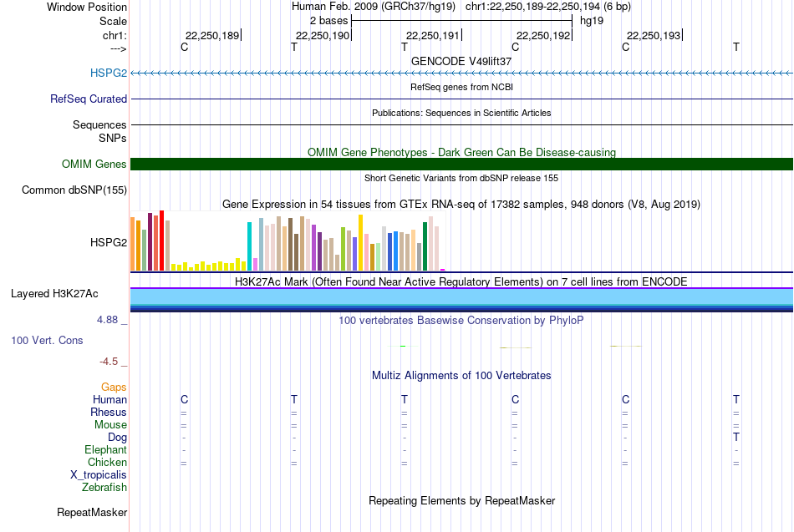Select the Elephant species label
794x532 pixels.
pos(106,449)
